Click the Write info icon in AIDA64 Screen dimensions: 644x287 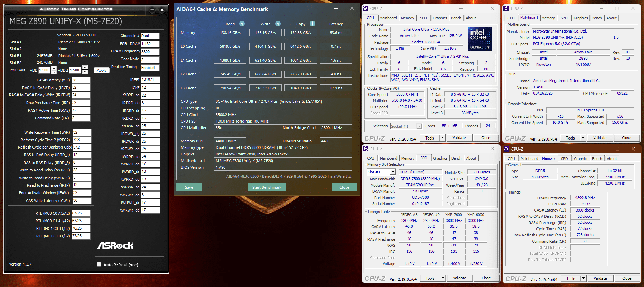[x=278, y=24]
